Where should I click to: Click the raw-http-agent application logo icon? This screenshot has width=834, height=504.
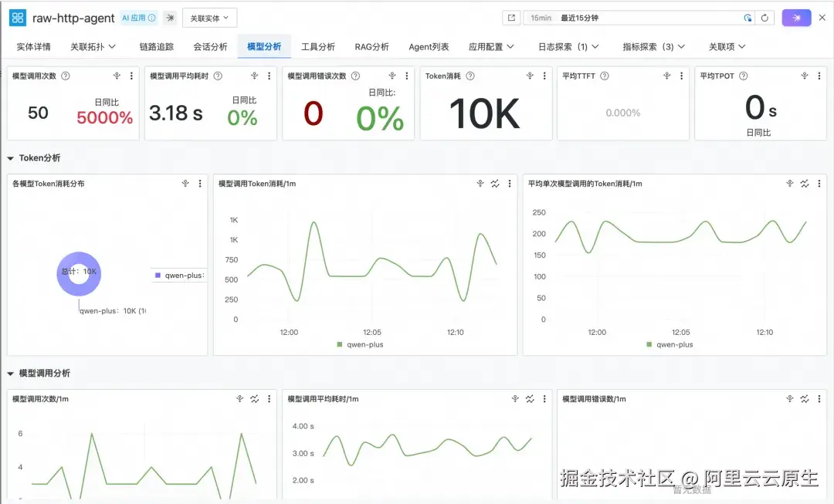tap(18, 18)
